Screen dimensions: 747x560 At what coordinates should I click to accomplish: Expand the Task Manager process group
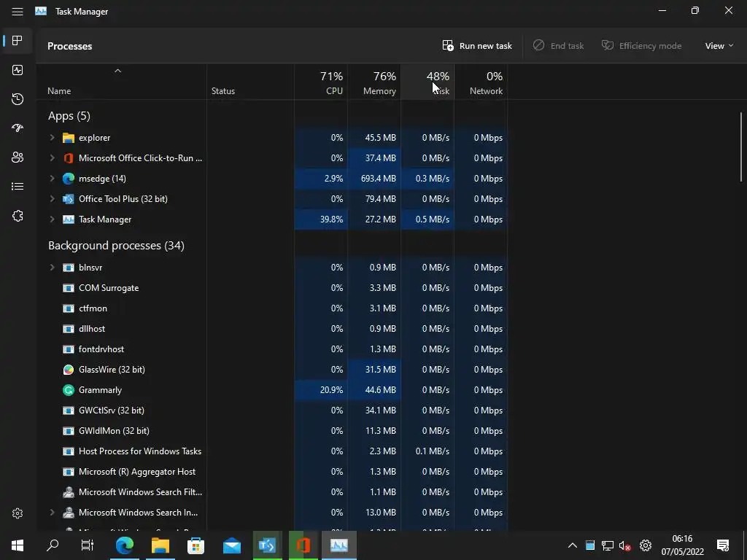click(52, 219)
